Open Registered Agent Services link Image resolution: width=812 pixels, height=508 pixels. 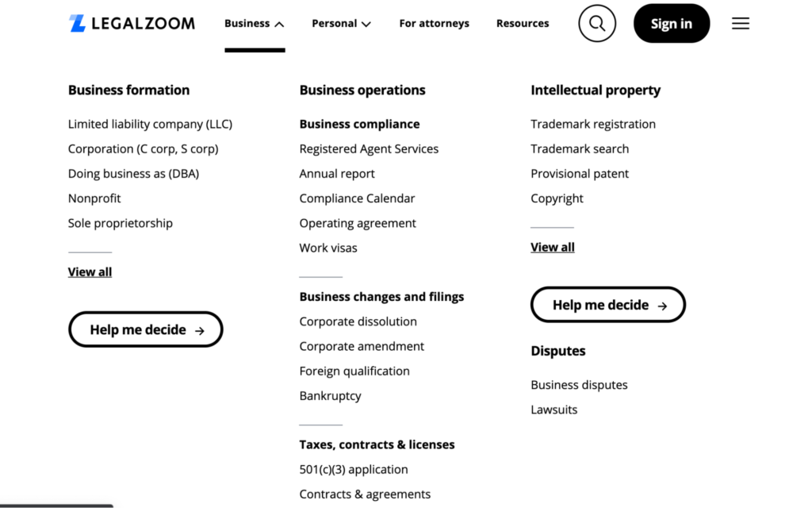coord(369,148)
